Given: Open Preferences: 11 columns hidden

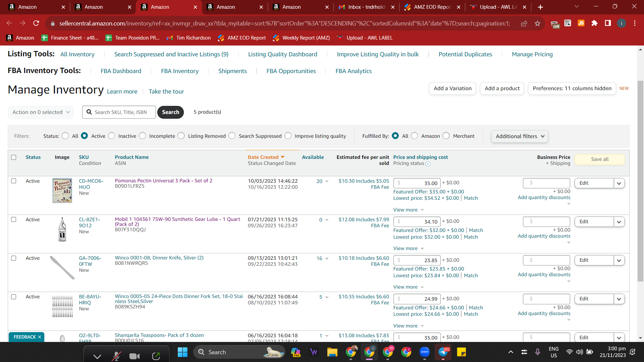Looking at the screenshot, I should (572, 88).
